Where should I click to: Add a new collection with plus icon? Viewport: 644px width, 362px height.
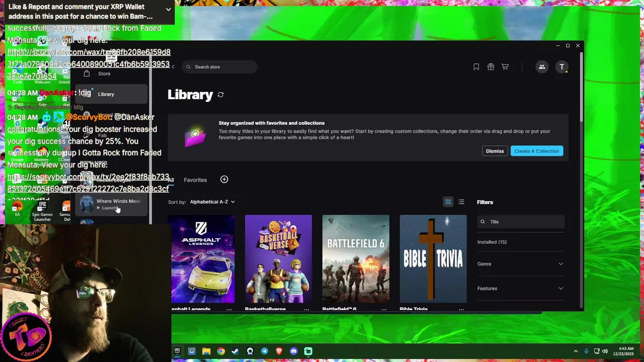pyautogui.click(x=224, y=179)
